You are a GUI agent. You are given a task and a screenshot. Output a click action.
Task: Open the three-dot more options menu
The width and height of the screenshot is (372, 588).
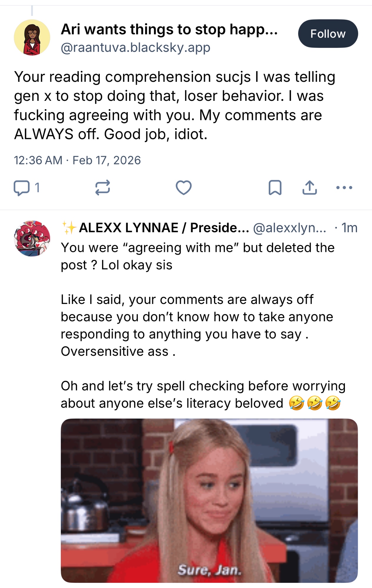click(344, 188)
